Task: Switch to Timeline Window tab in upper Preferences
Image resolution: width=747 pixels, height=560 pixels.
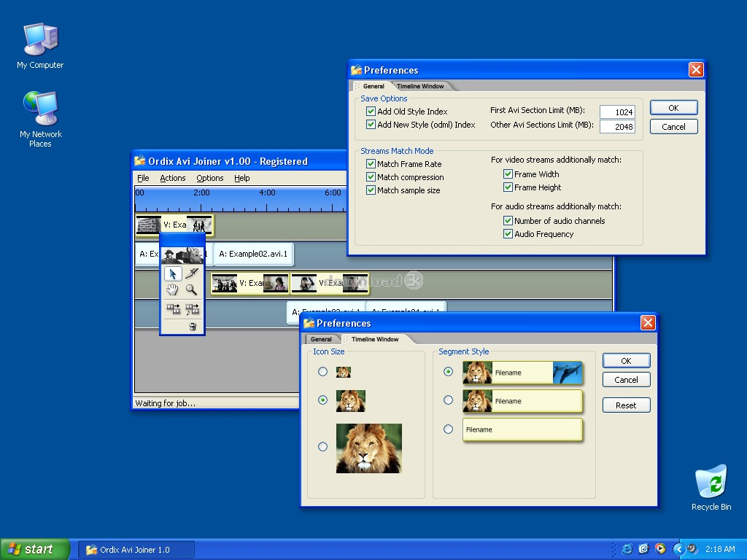Action: pos(420,86)
